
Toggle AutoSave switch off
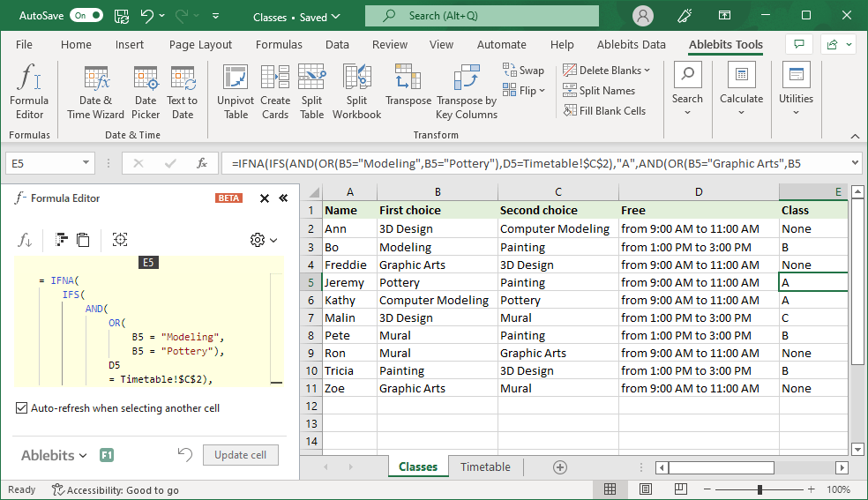[86, 16]
